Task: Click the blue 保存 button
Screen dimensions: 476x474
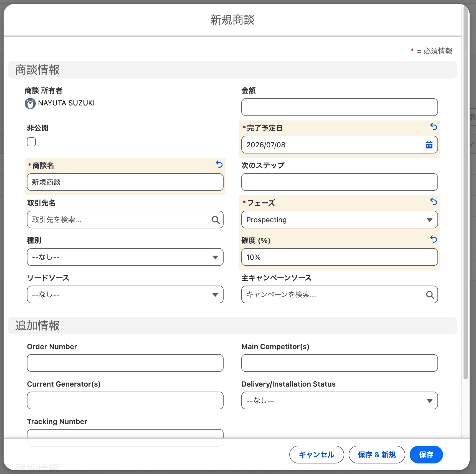Action: pyautogui.click(x=426, y=455)
